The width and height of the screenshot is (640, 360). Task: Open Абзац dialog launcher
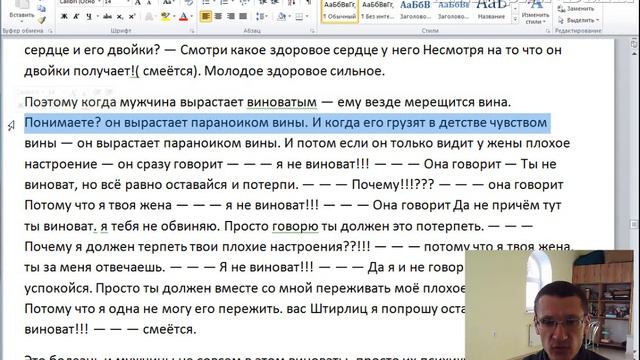pyautogui.click(x=312, y=31)
